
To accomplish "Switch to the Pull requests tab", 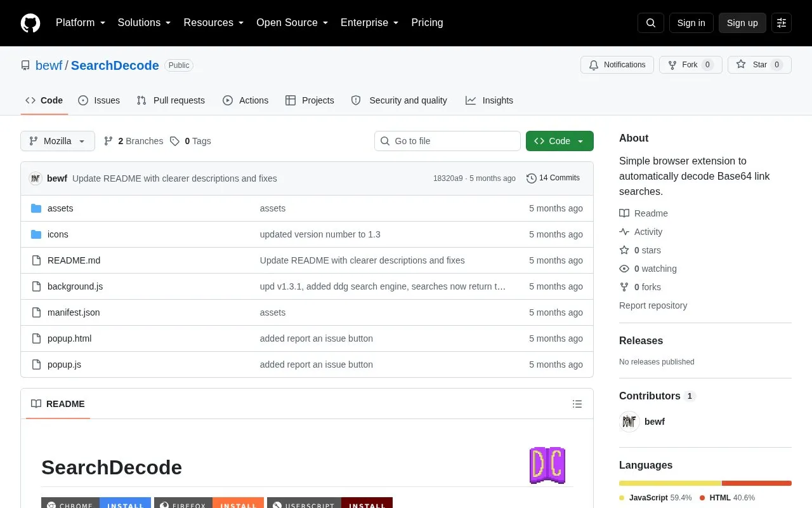I will [x=171, y=100].
